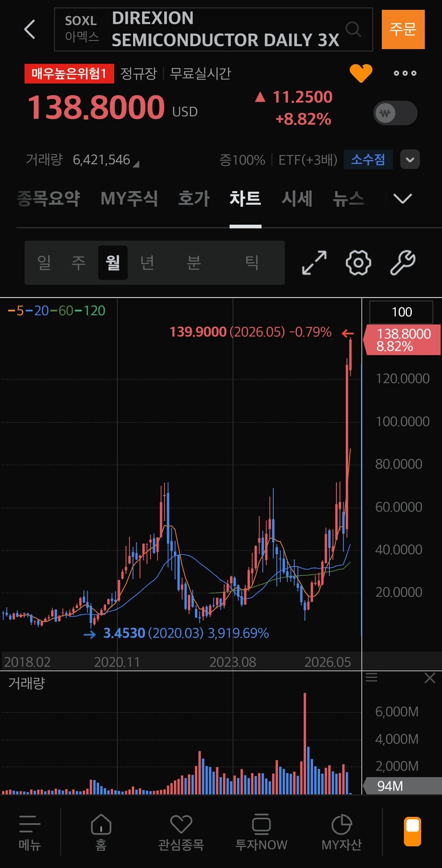Open 관심종목 watchlist heart icon
Screen dimensions: 442x868
pos(181,833)
